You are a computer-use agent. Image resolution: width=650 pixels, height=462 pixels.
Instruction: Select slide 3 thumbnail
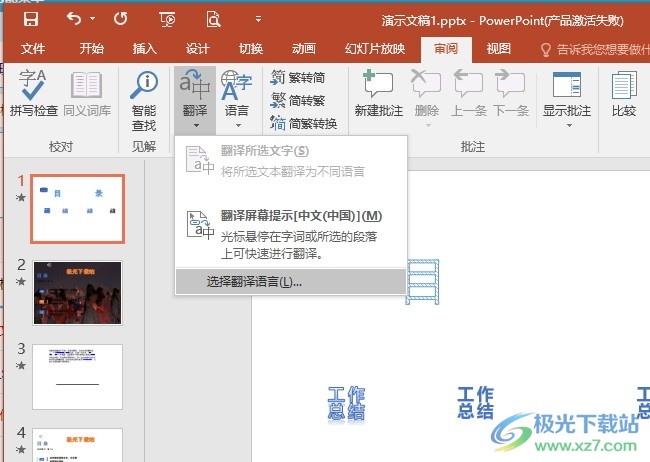[78, 377]
